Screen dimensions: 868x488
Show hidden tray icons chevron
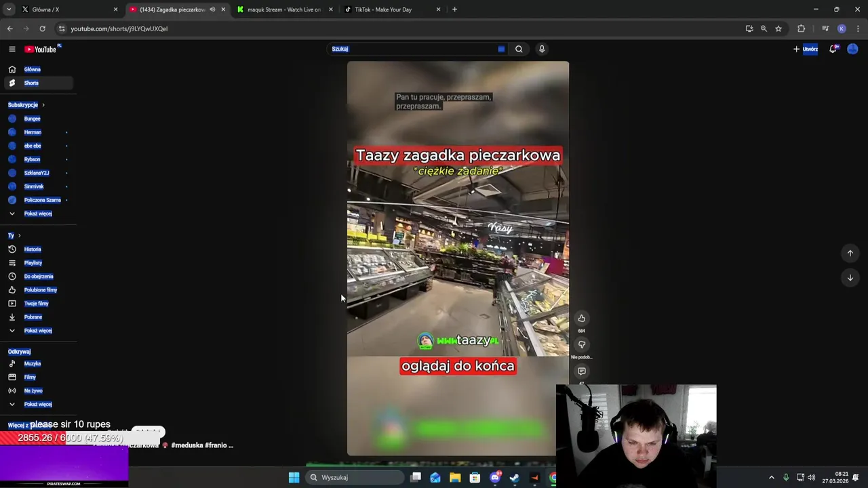point(771,478)
